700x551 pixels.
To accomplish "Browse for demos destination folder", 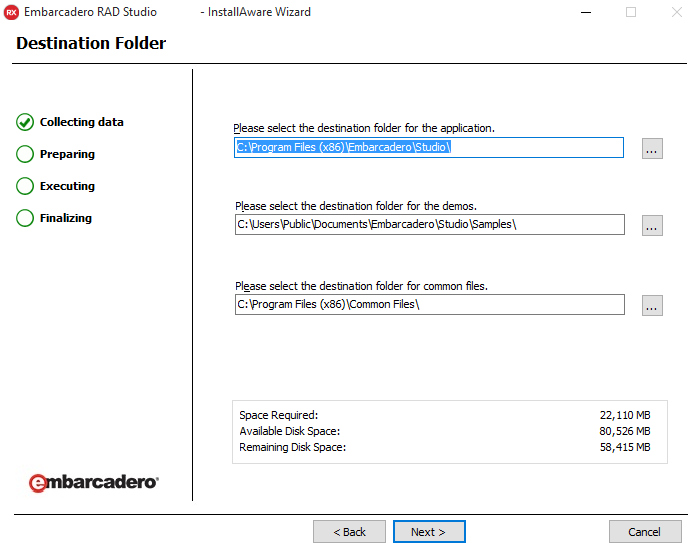I will (652, 225).
